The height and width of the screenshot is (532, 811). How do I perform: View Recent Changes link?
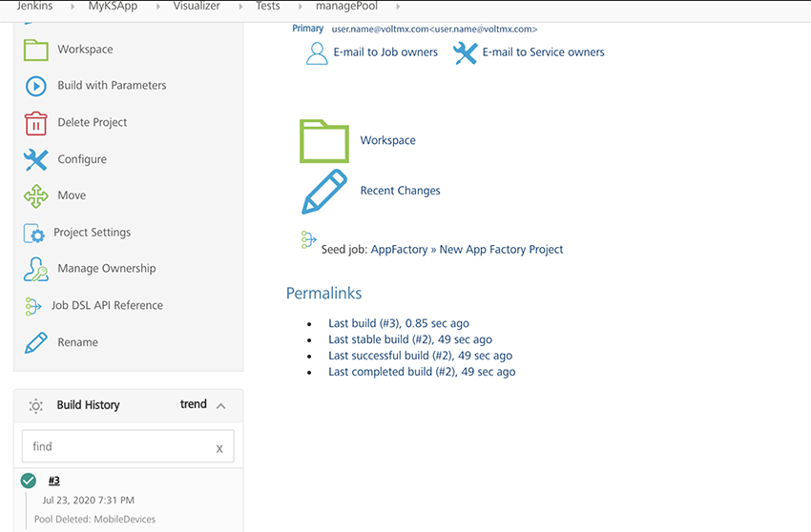[x=401, y=191]
